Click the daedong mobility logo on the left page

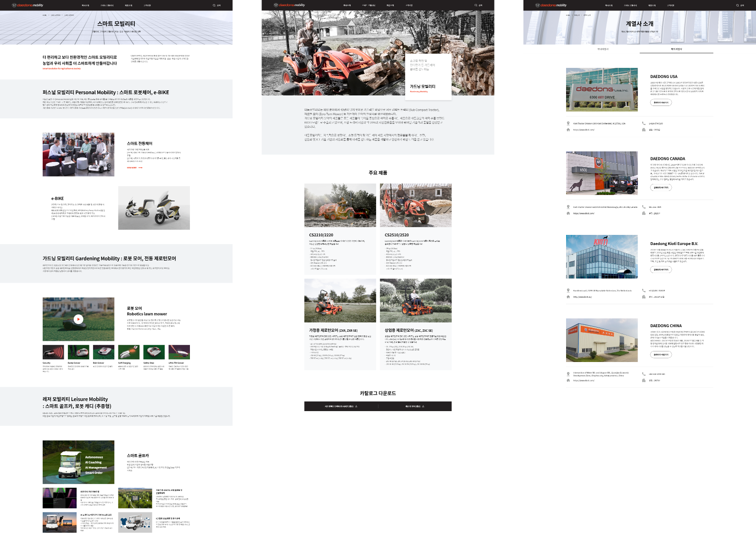coord(27,6)
